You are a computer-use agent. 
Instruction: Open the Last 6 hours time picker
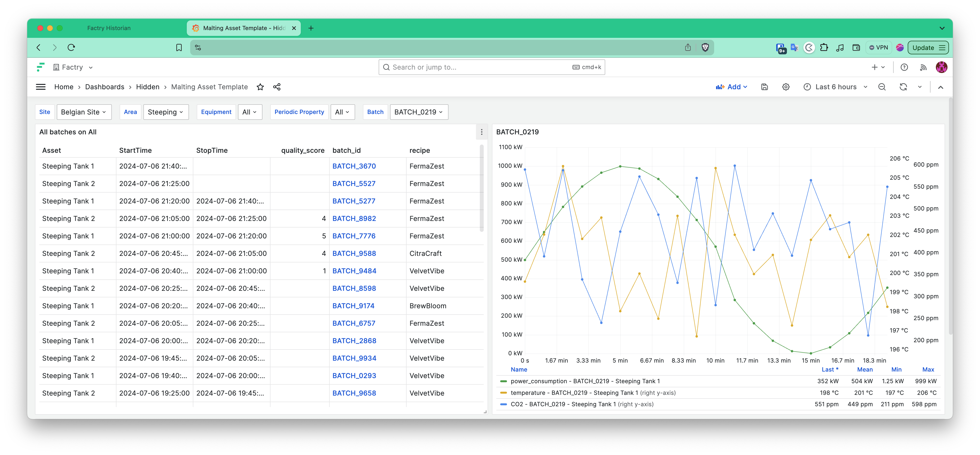pos(835,87)
